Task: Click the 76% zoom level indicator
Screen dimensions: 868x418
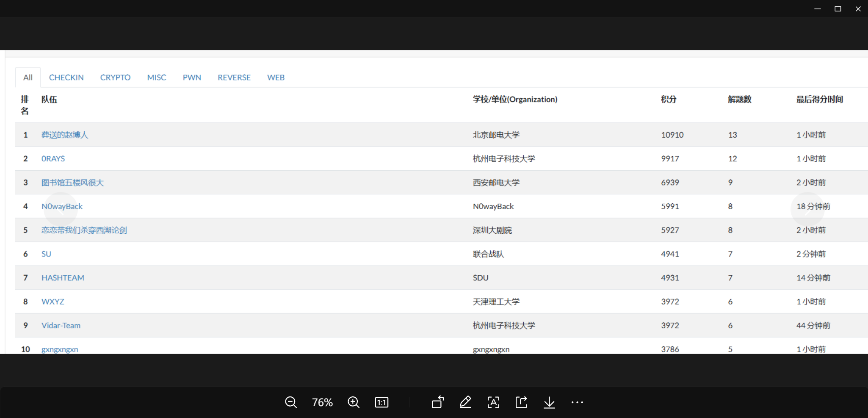Action: pos(322,402)
